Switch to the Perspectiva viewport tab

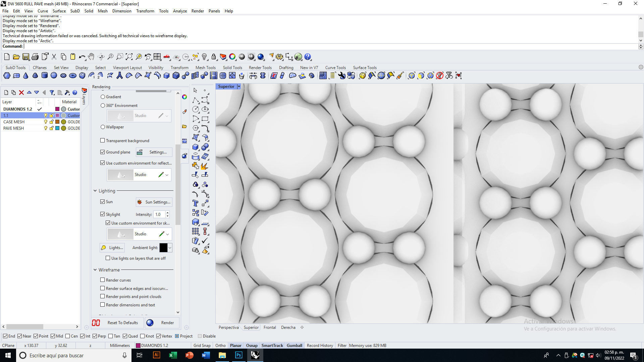[228, 327]
